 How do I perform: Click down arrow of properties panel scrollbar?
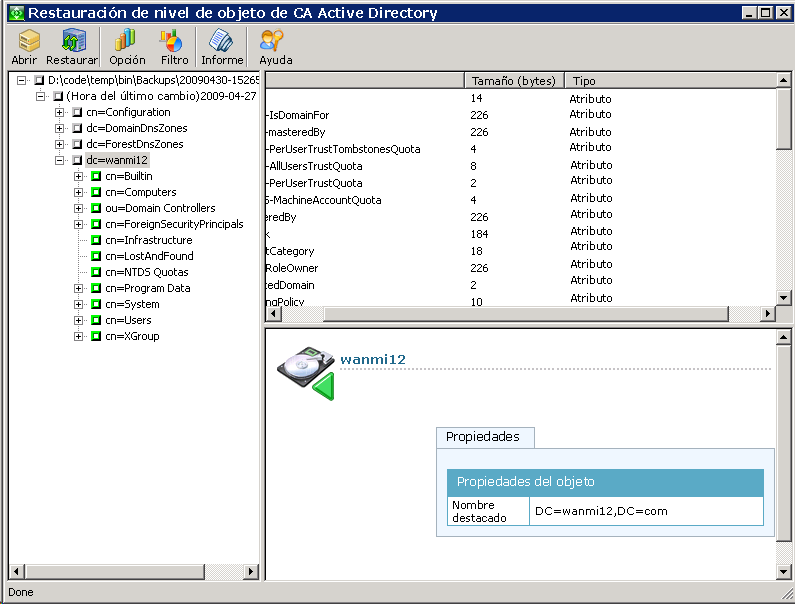click(x=785, y=571)
